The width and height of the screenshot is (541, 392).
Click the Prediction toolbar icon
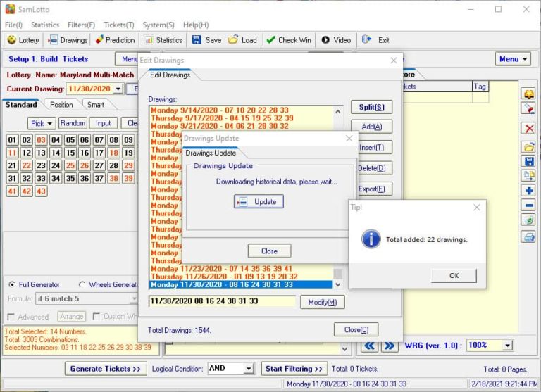tap(115, 40)
